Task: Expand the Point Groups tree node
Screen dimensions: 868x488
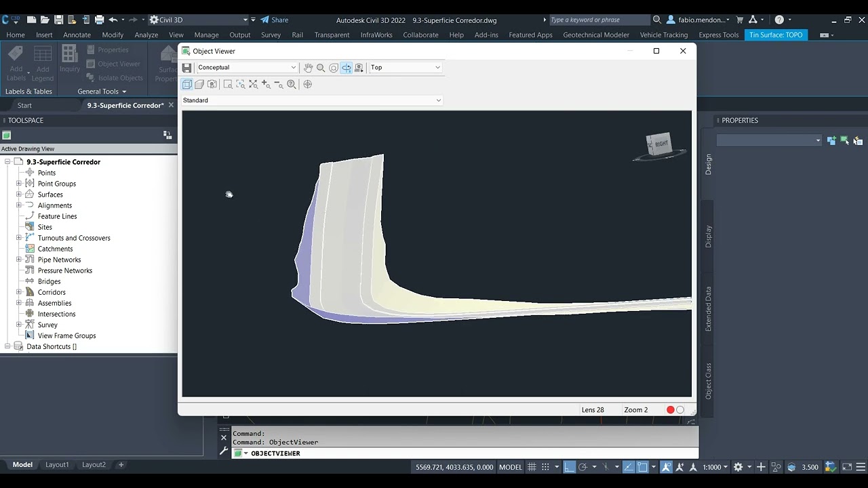Action: [x=19, y=184]
